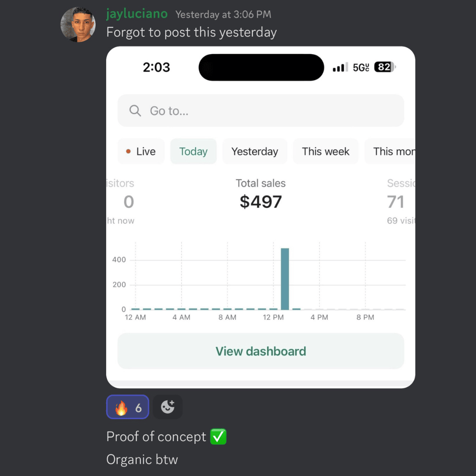Click the red Live status dot

pos(128,152)
